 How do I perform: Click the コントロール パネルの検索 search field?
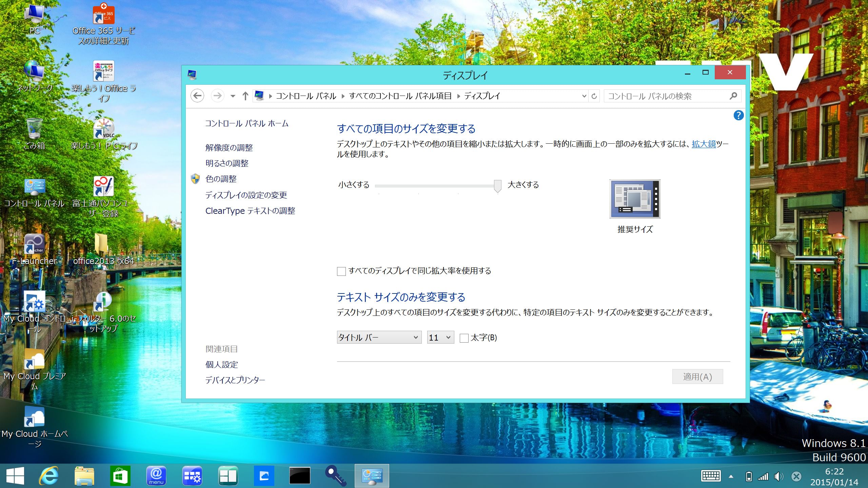click(666, 96)
